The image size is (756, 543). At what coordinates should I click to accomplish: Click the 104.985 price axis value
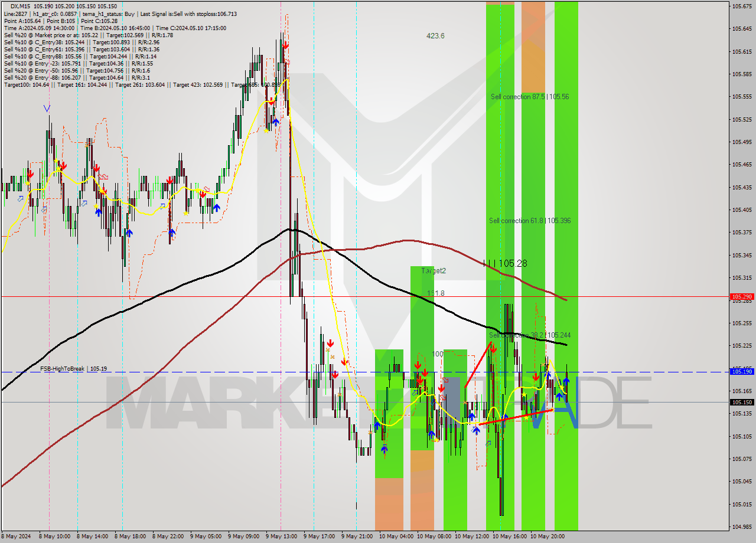[x=742, y=527]
